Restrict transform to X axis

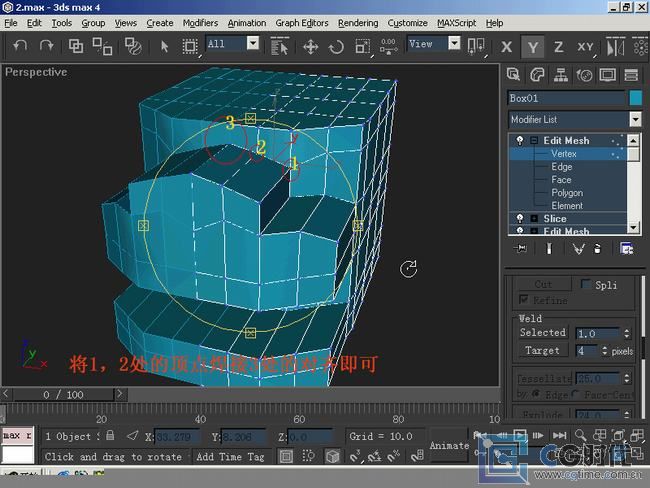coord(506,47)
